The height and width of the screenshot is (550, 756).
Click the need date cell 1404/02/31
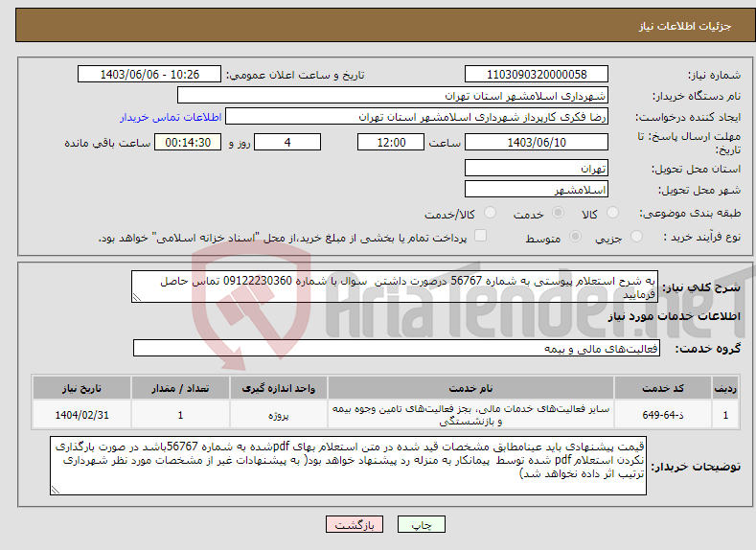82,415
